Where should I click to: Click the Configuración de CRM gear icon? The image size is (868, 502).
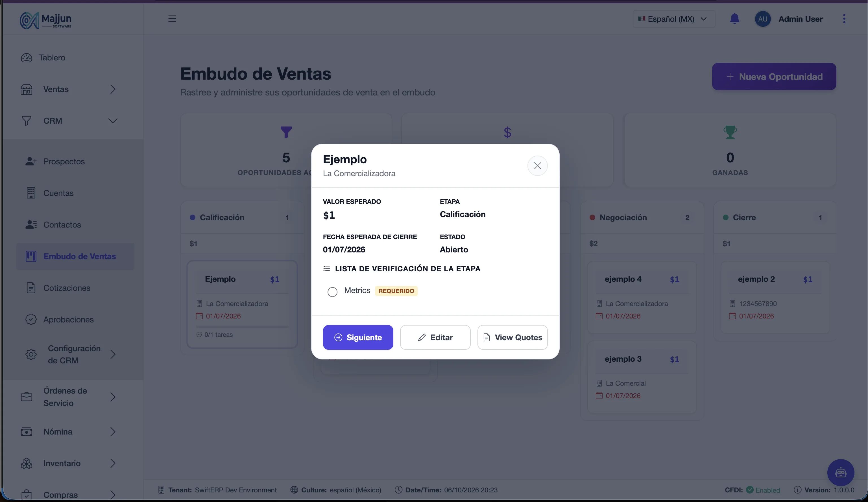(x=31, y=354)
